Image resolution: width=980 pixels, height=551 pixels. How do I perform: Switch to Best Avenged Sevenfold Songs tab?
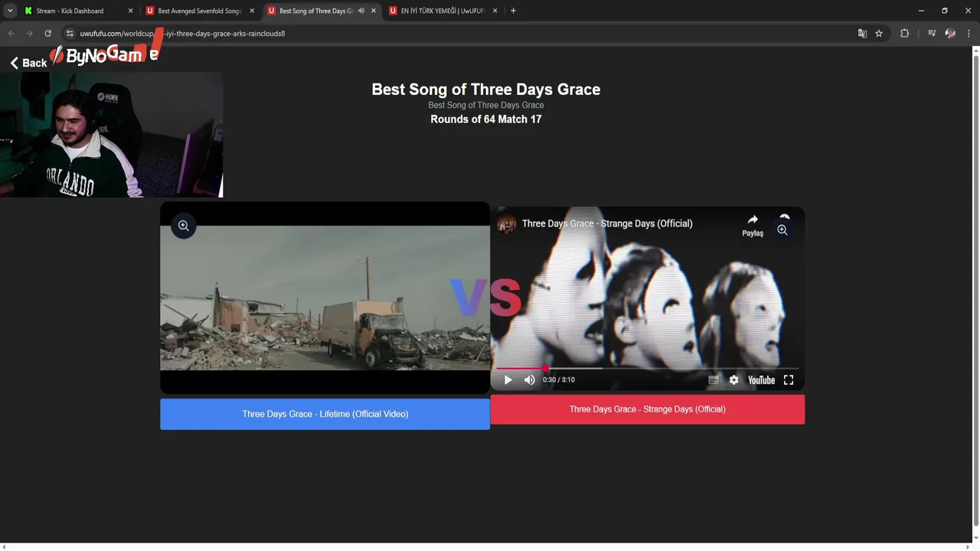(198, 11)
